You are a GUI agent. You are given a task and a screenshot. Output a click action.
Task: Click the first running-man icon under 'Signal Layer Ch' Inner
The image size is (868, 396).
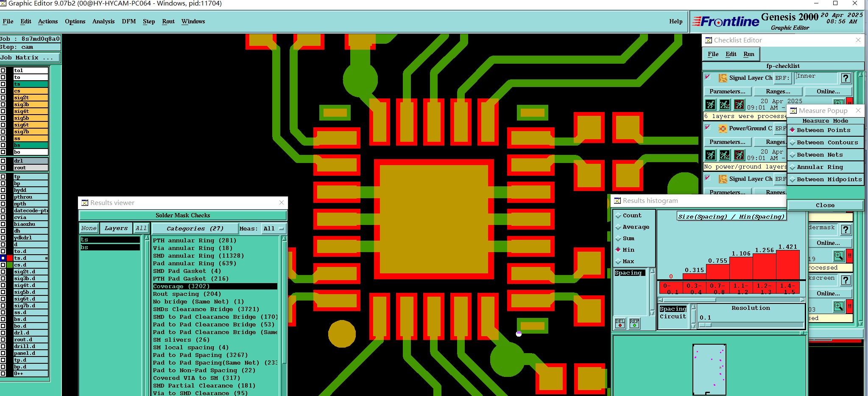click(711, 104)
